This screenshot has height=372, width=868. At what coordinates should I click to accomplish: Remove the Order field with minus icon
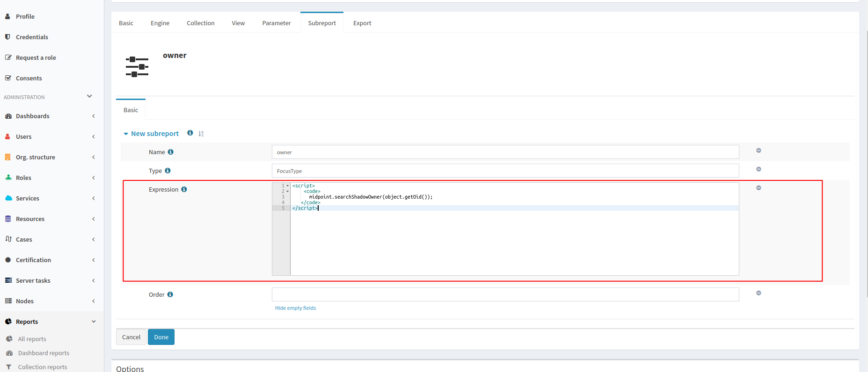759,293
